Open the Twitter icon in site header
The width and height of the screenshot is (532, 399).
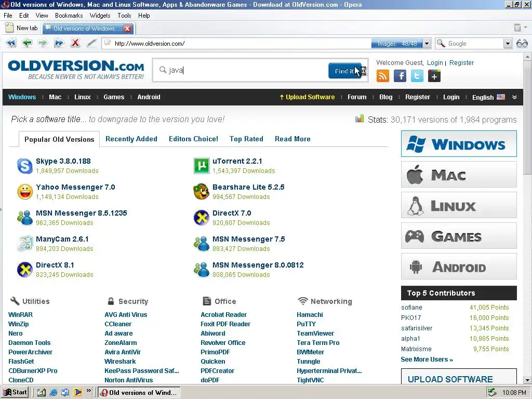coord(417,76)
